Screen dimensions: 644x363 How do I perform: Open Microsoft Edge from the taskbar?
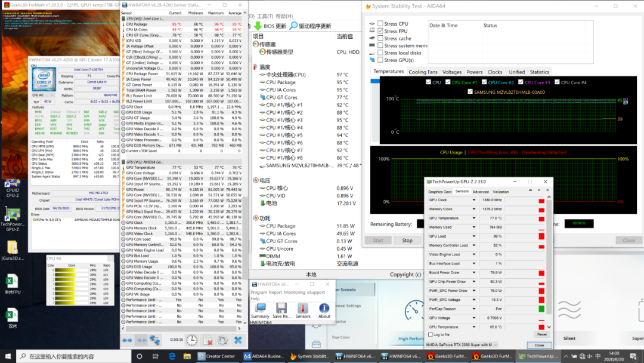[x=172, y=356]
